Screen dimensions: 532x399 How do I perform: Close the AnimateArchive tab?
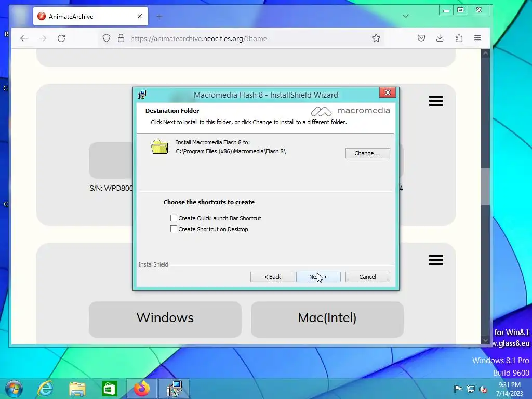[139, 16]
